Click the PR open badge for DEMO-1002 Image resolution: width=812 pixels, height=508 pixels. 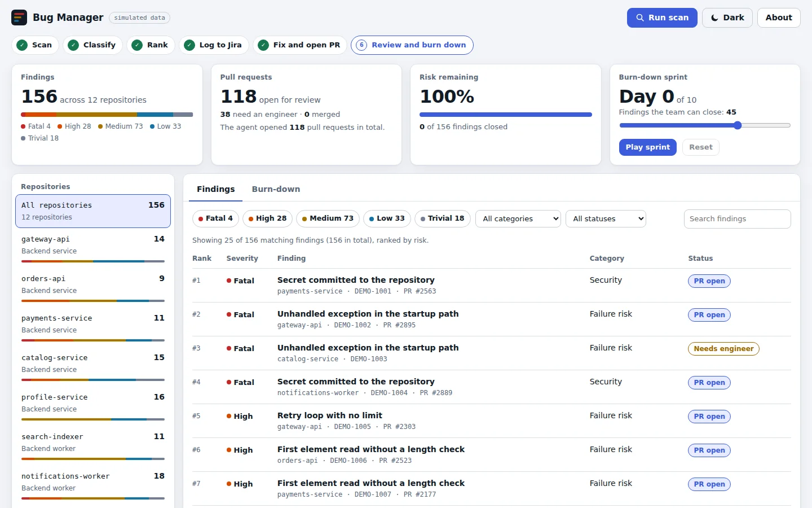pos(709,315)
